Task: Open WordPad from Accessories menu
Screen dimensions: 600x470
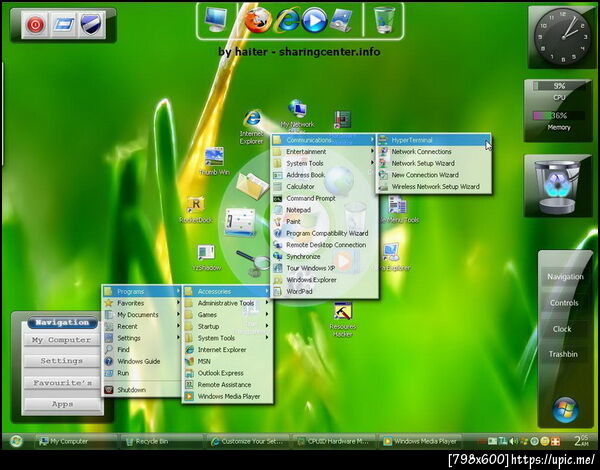Action: coord(324,292)
